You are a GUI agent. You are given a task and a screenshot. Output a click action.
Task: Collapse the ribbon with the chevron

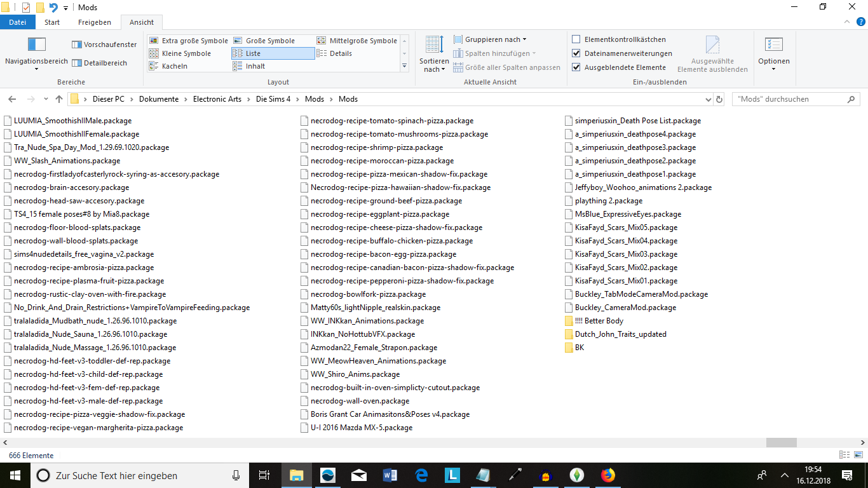click(846, 22)
